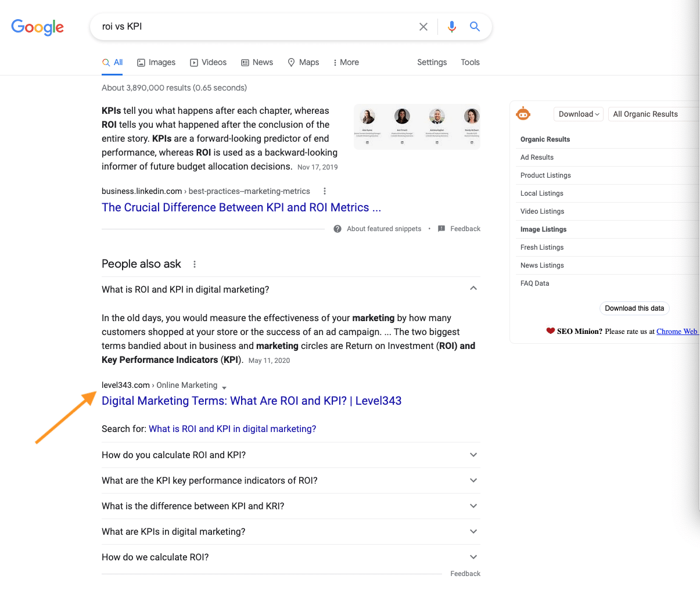This screenshot has height=601, width=700.
Task: Click the Feedback flag icon under snippet
Action: point(441,229)
